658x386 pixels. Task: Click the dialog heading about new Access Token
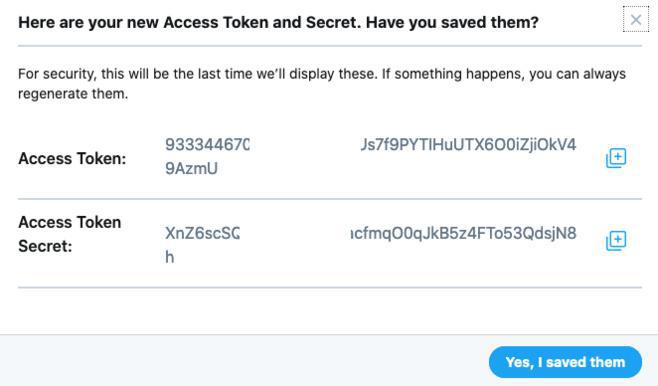tap(278, 22)
